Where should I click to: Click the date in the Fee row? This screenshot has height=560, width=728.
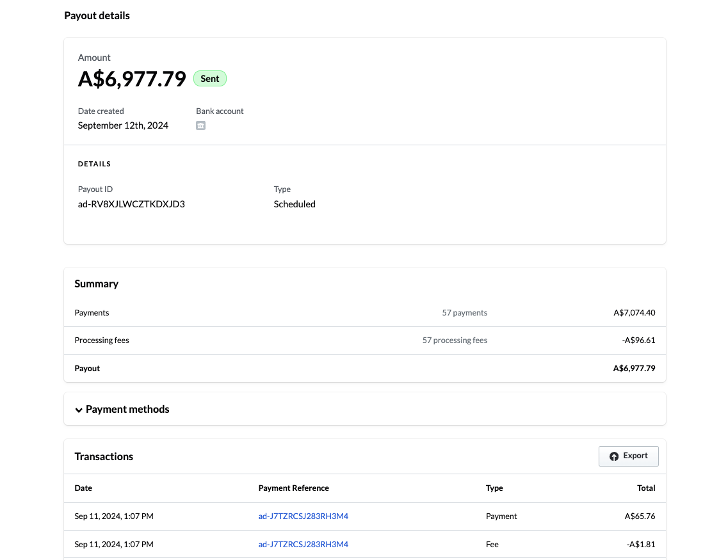114,544
